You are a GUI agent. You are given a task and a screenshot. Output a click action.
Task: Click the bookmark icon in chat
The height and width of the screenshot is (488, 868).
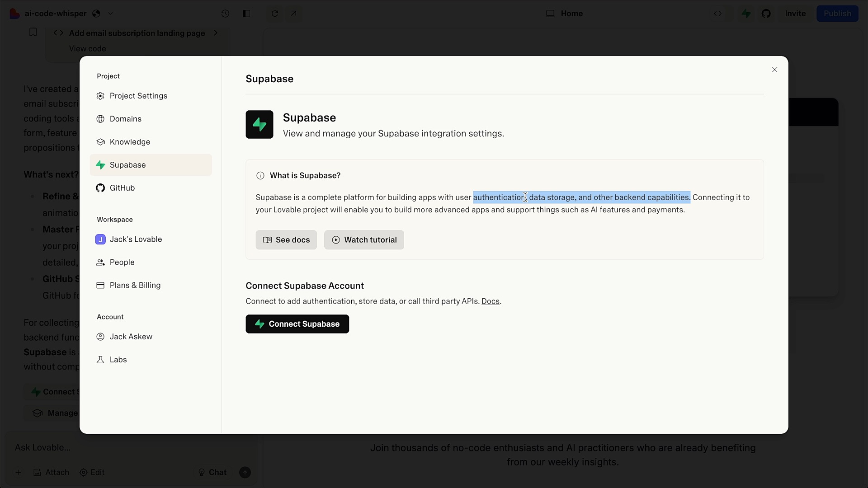33,32
